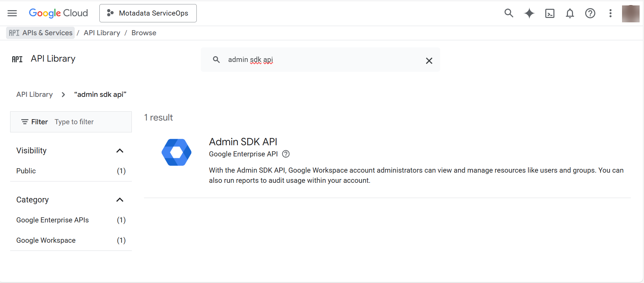Screen dimensions: 644x283
Task: Return to API Library via results breadcrumb
Action: tap(34, 94)
